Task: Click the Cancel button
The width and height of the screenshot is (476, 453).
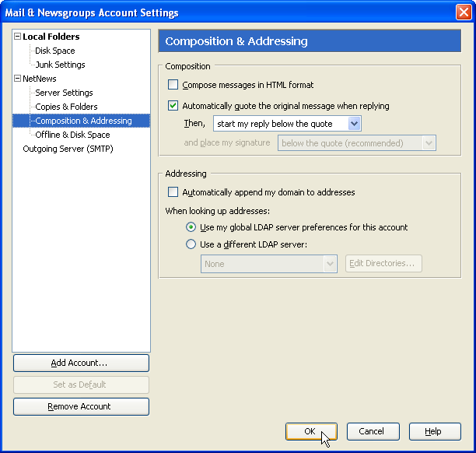Action: pos(373,431)
